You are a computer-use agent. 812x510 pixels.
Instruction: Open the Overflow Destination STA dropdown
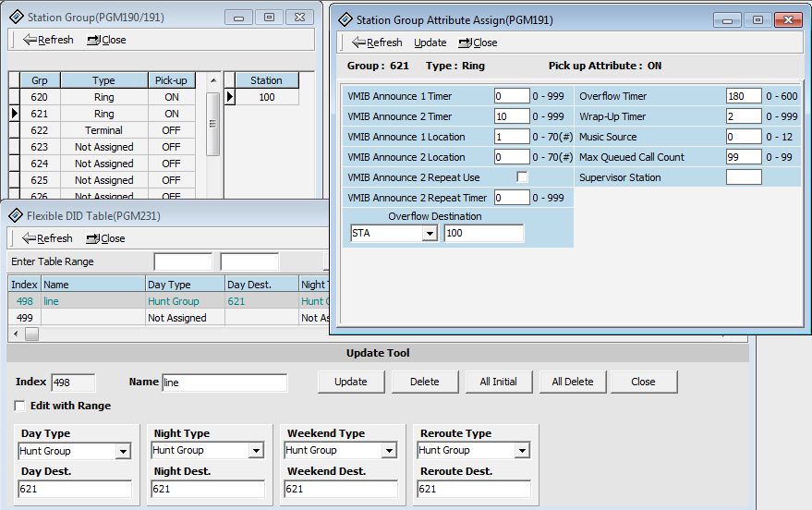coord(430,235)
